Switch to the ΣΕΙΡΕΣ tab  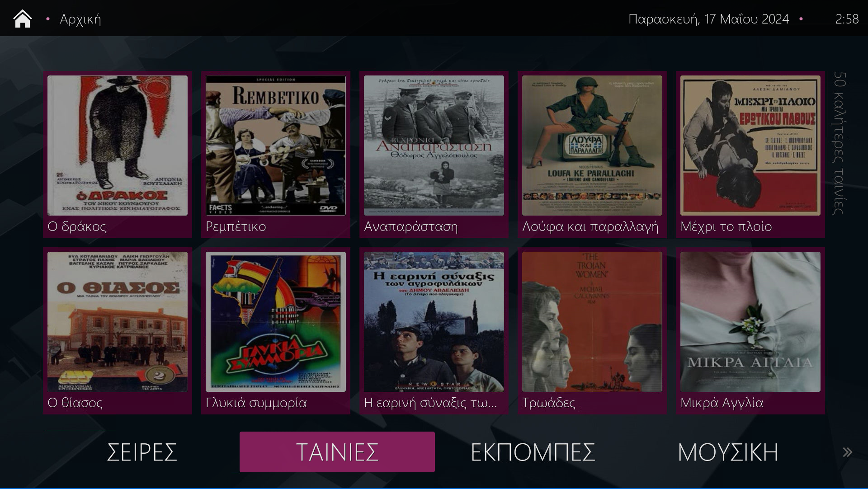[142, 452]
